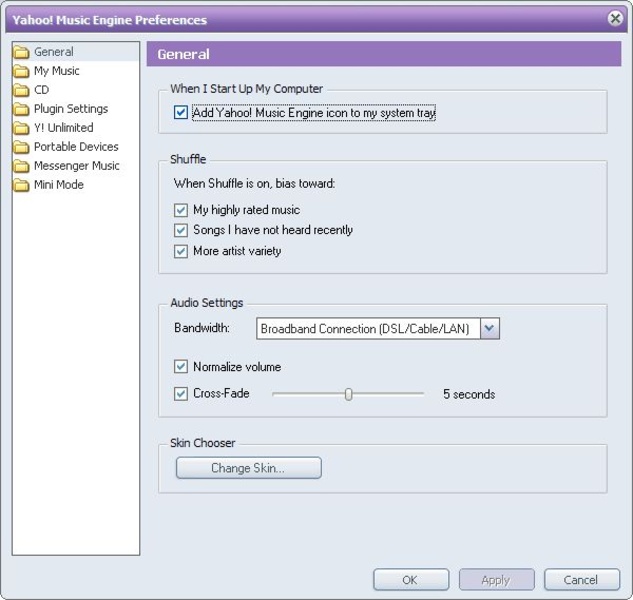The width and height of the screenshot is (633, 600).
Task: Click "When I Start Up My Computer" label
Action: click(x=247, y=89)
